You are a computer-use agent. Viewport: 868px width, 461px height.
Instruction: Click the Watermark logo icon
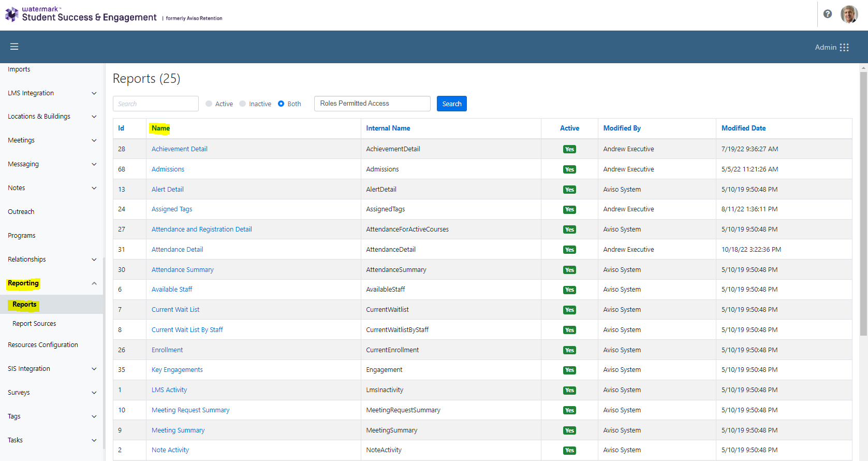(x=11, y=15)
